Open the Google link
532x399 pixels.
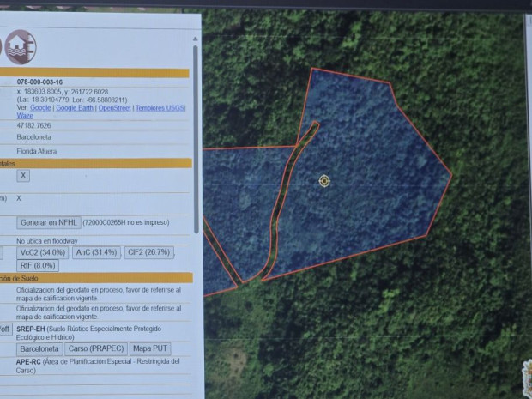pyautogui.click(x=40, y=108)
